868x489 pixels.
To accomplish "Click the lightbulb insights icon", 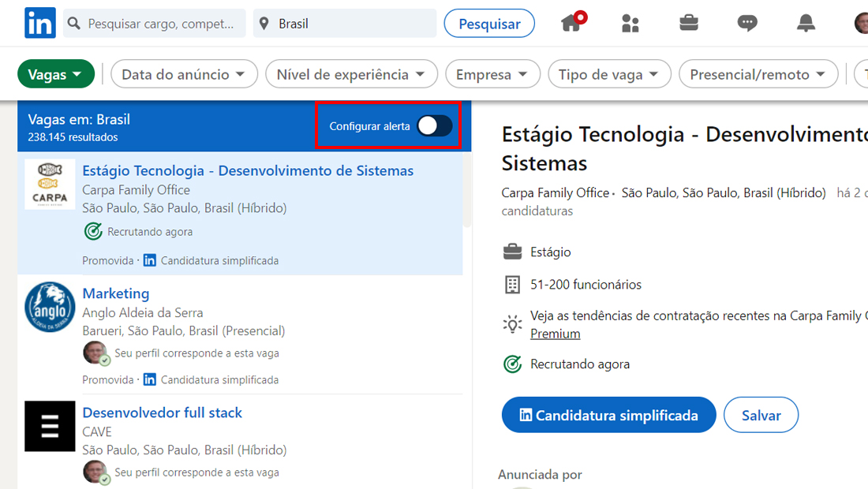I will point(513,324).
